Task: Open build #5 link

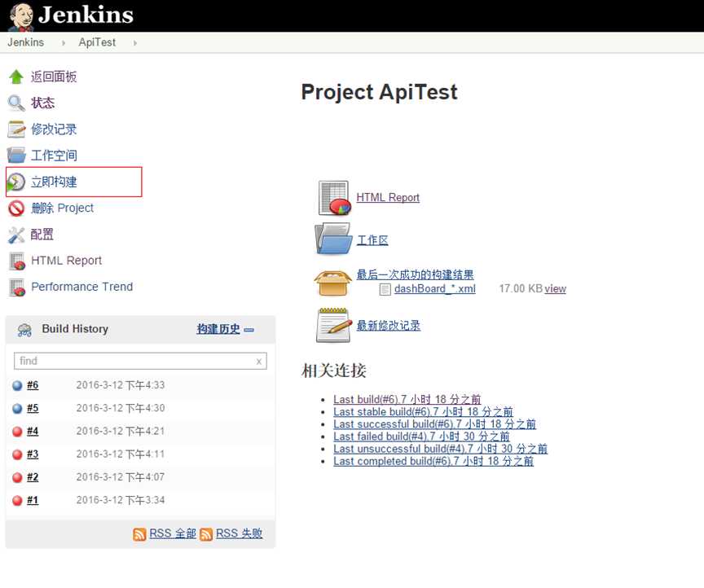Action: point(33,408)
